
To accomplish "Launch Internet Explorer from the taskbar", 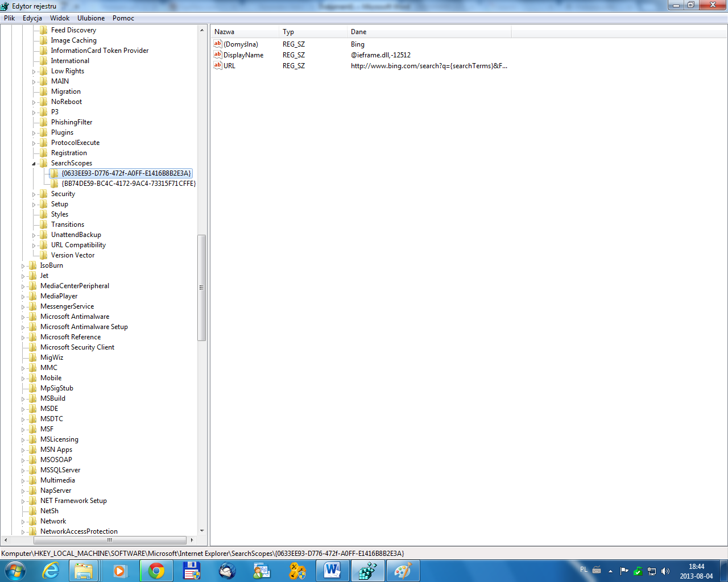I will coord(51,571).
